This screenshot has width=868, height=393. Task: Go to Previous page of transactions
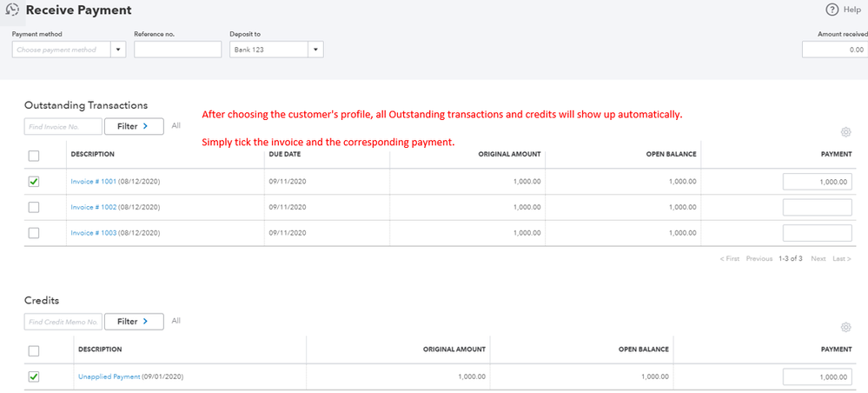click(x=759, y=259)
